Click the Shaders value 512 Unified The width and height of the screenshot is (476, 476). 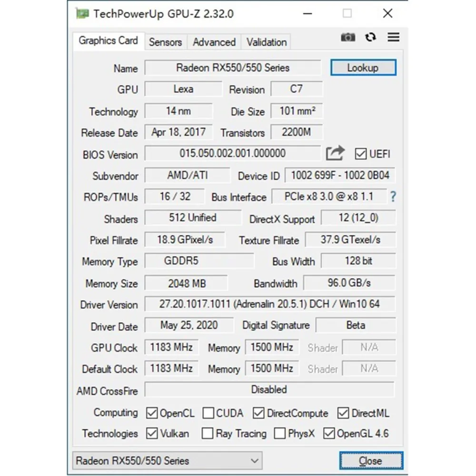coord(193,218)
